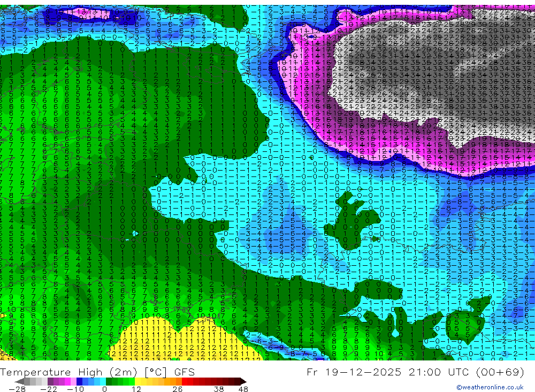Click the 0 label on the temperature scale
This screenshot has width=535, height=392.
click(104, 389)
